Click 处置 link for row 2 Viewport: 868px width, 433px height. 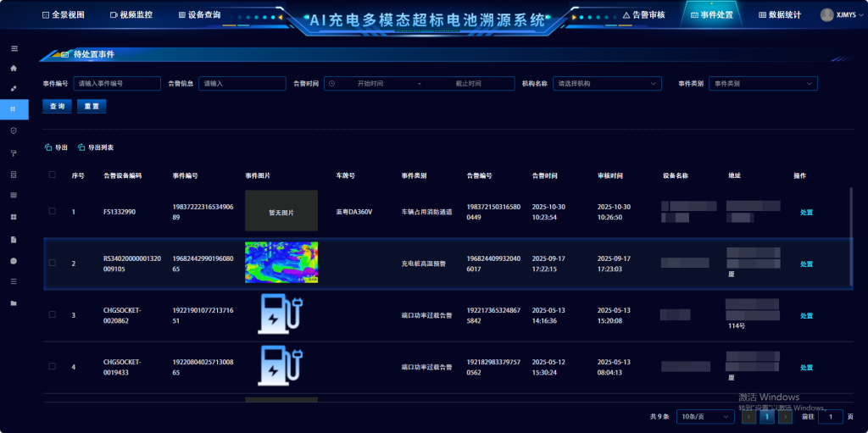pos(806,264)
